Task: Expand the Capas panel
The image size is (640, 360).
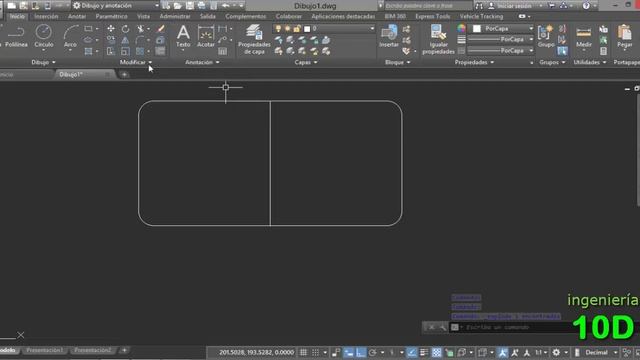Action: pyautogui.click(x=306, y=62)
